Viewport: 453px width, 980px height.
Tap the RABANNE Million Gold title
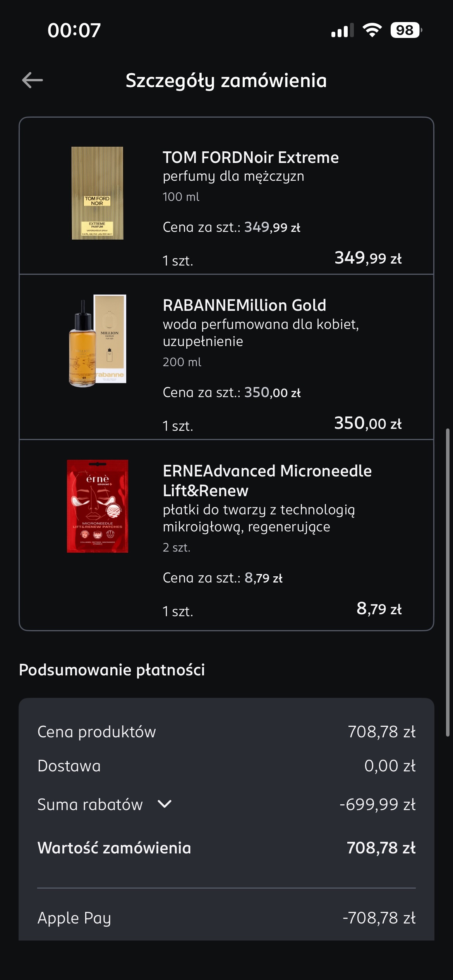(244, 305)
